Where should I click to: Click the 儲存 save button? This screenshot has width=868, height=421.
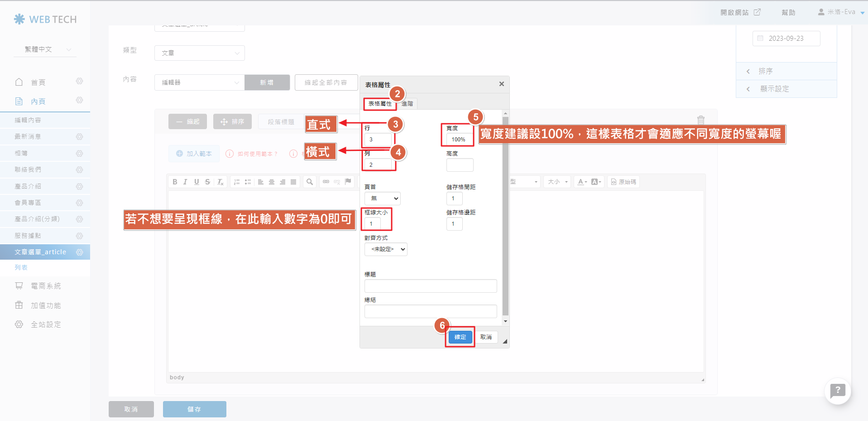coord(194,409)
